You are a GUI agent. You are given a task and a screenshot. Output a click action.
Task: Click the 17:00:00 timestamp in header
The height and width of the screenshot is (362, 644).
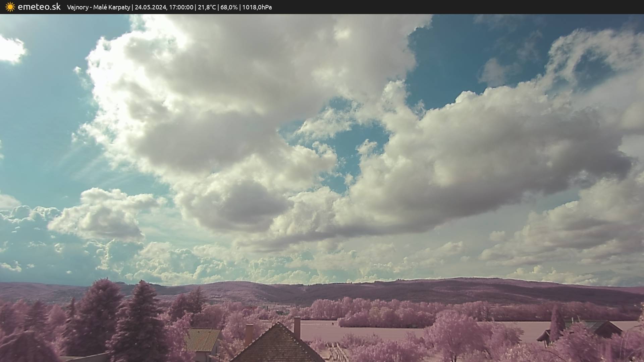tap(181, 7)
